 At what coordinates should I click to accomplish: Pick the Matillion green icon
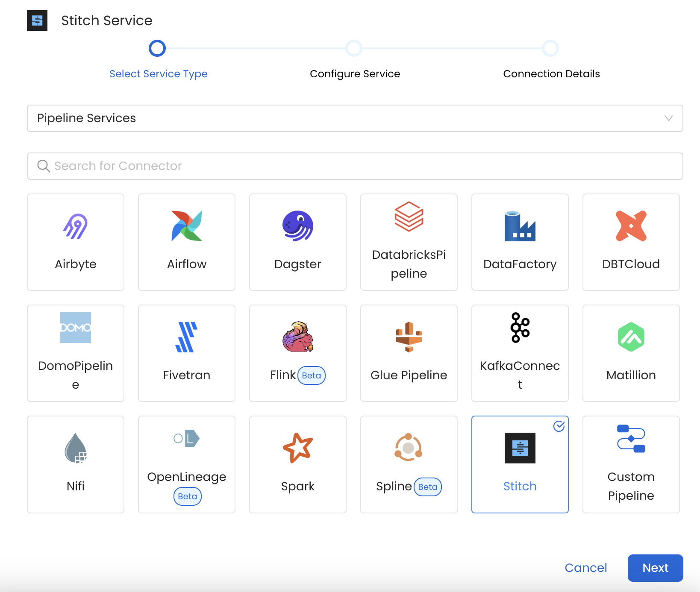click(631, 337)
